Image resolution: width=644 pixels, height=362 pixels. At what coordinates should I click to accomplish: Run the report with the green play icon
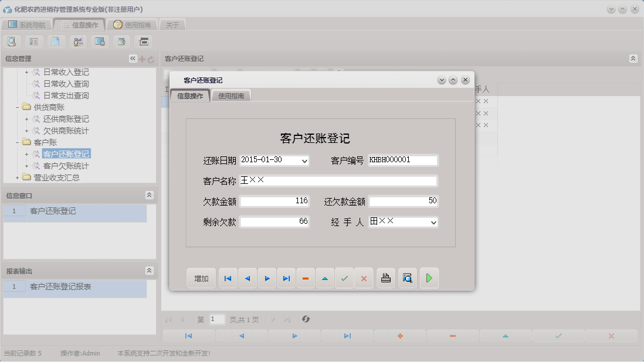pos(429,278)
